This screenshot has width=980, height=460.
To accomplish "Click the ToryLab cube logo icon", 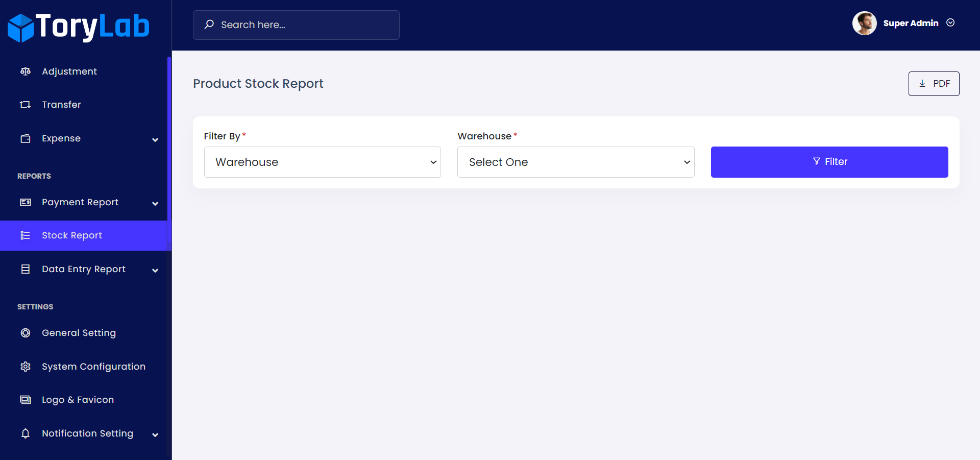I will [x=21, y=28].
